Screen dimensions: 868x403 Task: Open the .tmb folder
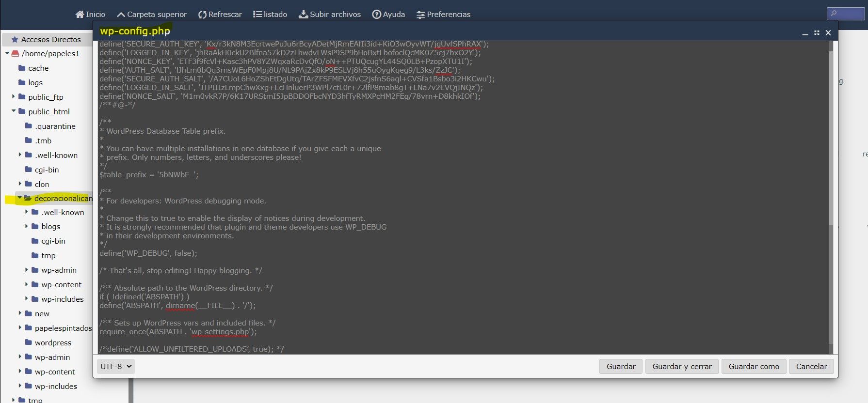38,140
